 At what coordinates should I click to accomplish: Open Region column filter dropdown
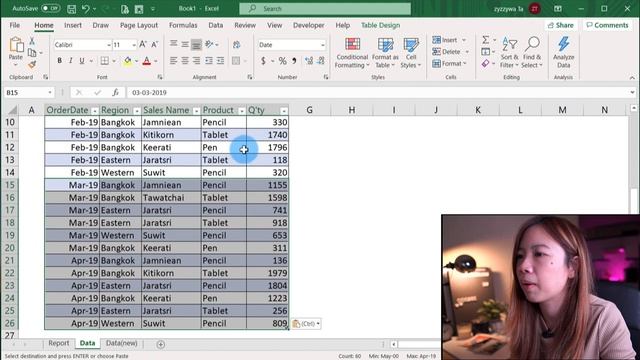point(137,111)
